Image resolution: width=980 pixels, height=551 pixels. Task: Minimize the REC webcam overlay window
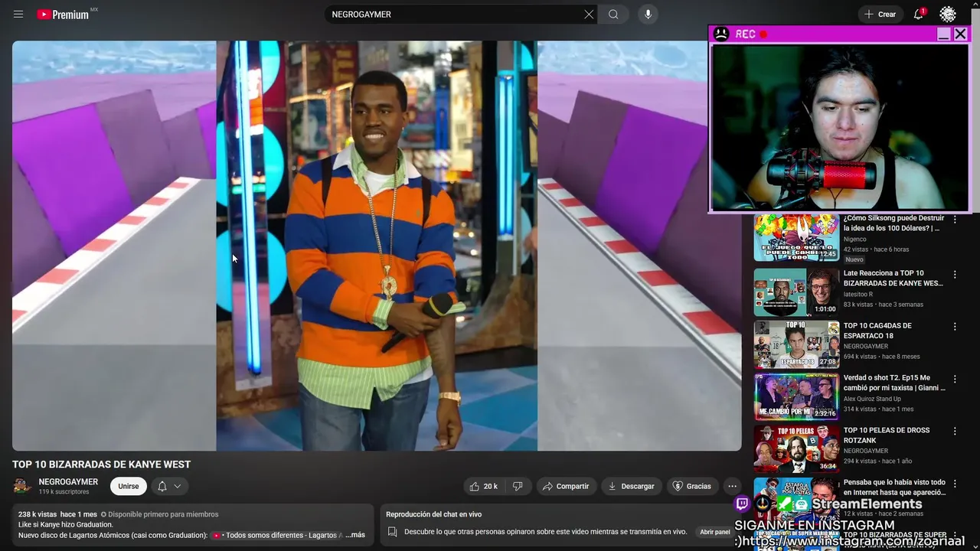pos(943,34)
